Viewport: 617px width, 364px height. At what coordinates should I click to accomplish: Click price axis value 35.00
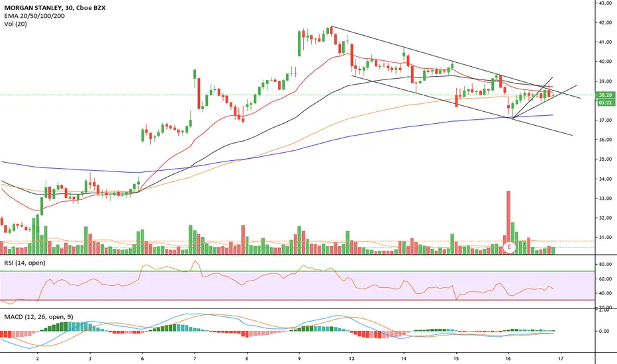[605, 159]
